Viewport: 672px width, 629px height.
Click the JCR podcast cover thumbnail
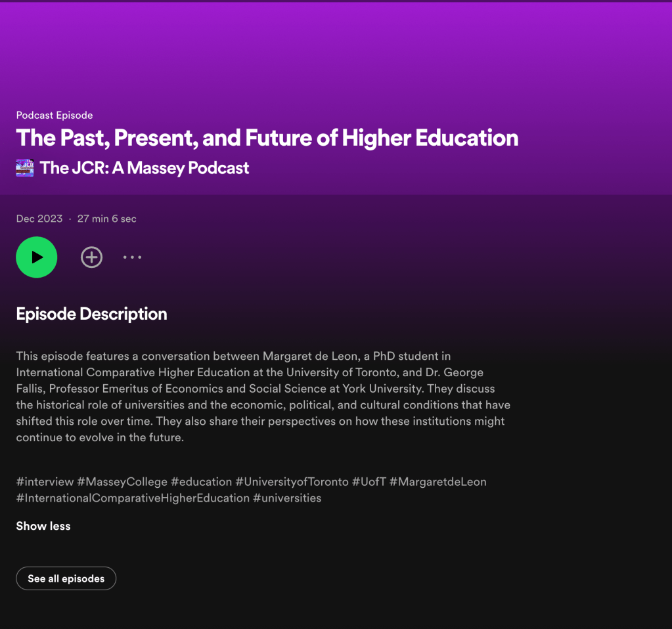click(x=25, y=168)
